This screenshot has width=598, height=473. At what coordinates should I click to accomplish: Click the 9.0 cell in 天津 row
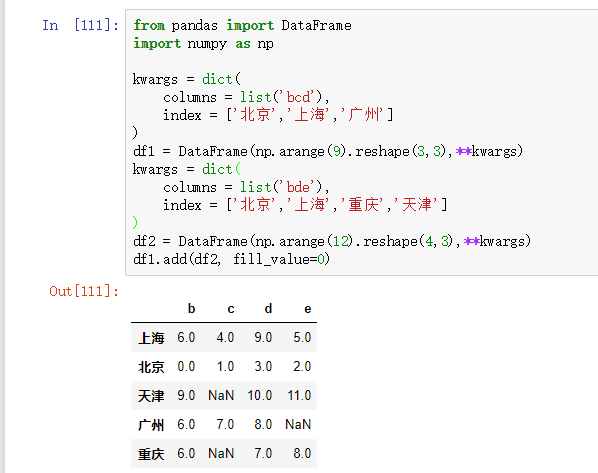[x=186, y=396]
